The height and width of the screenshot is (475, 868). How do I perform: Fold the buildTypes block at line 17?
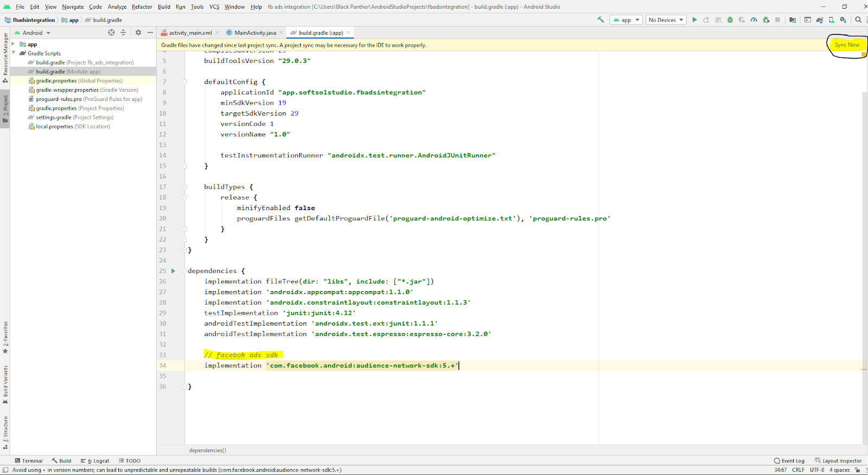(184, 187)
